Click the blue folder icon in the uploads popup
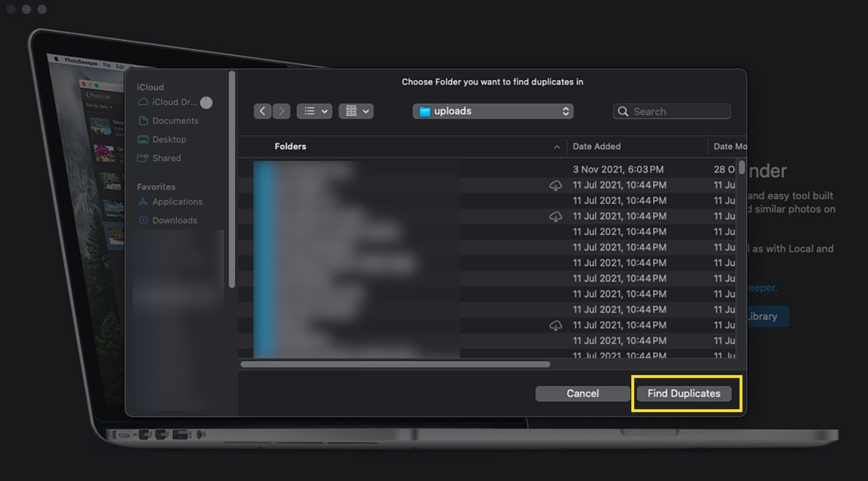 click(x=425, y=111)
